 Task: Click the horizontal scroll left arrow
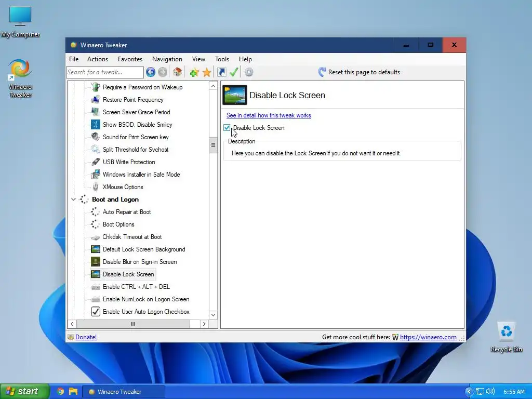72,324
